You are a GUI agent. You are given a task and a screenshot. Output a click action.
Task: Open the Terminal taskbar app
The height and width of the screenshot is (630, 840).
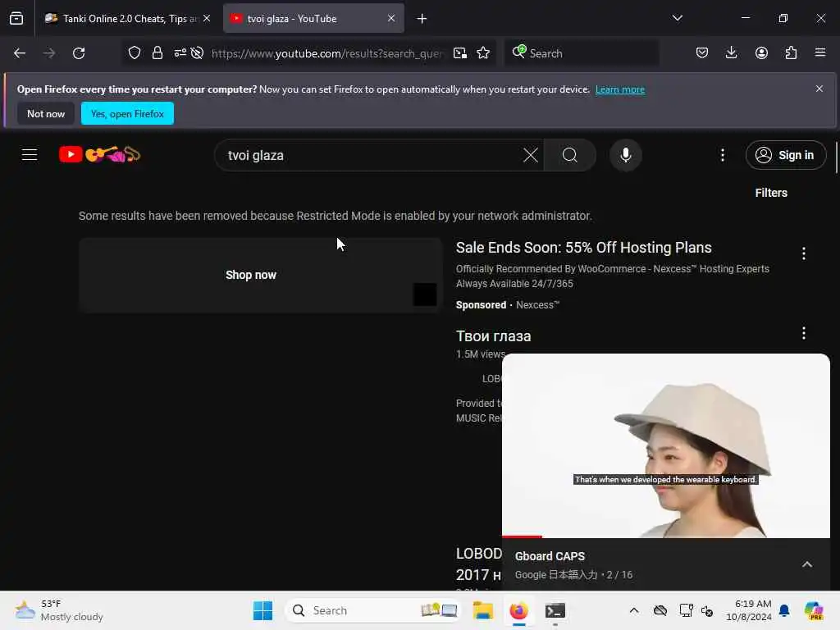[x=555, y=610]
